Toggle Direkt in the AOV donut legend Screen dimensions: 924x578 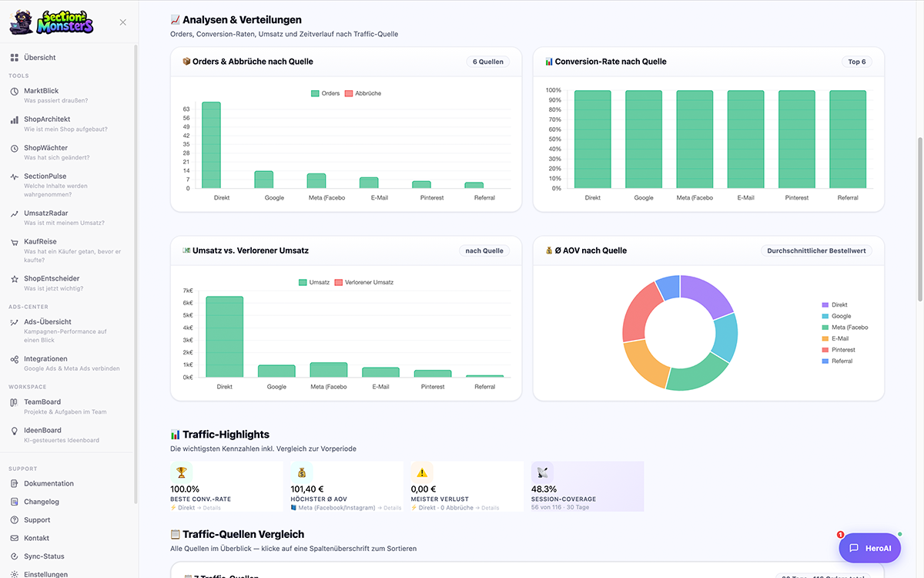[835, 305]
